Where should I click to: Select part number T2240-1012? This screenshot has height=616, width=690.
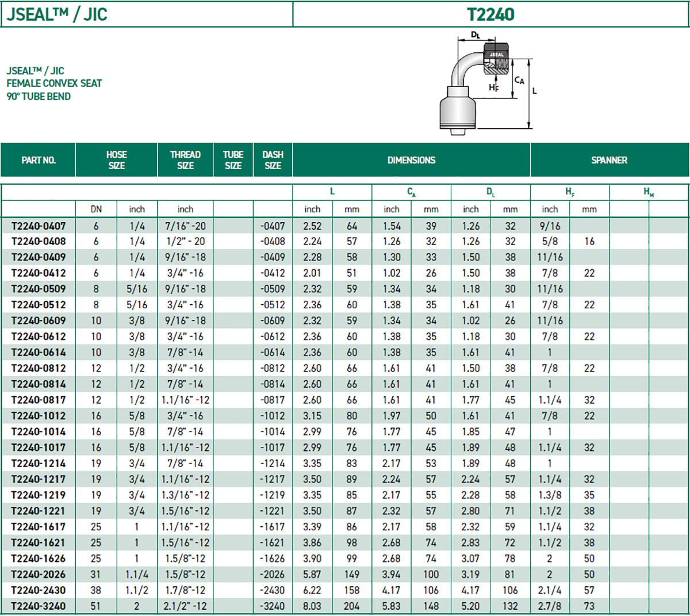point(39,416)
